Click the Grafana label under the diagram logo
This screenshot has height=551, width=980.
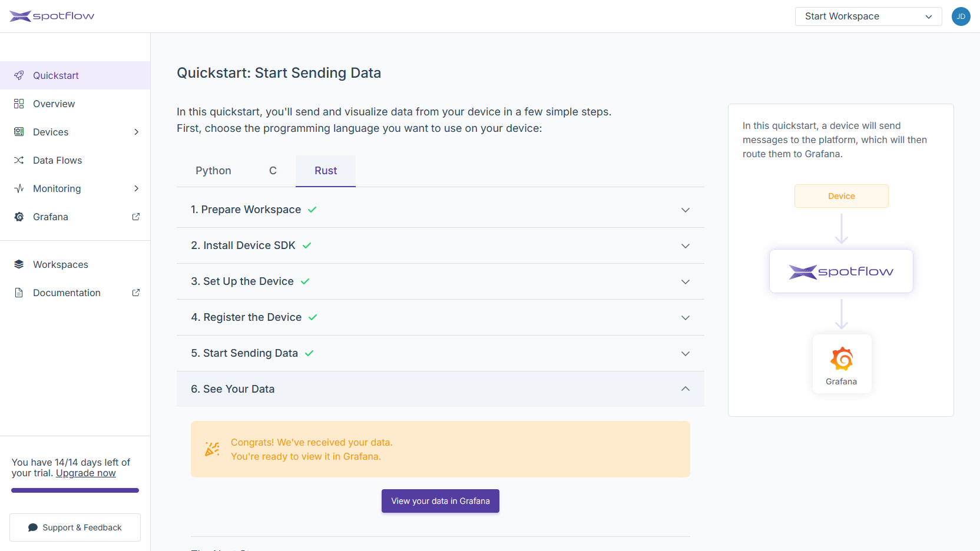841,381
